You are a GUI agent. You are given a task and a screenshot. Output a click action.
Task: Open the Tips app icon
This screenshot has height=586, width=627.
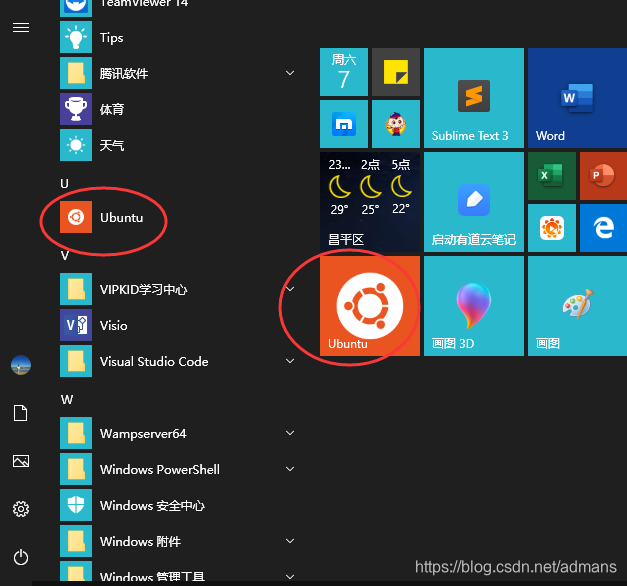(76, 37)
